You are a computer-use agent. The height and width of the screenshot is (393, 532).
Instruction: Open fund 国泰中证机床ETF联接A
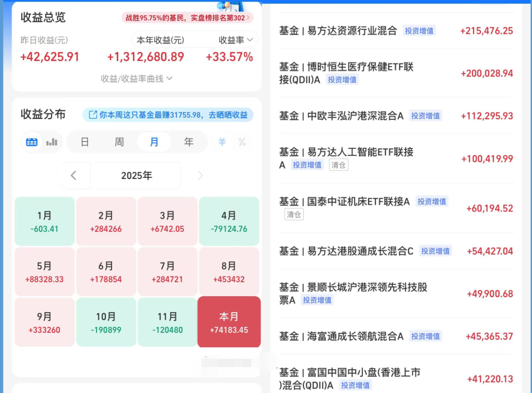click(396, 208)
